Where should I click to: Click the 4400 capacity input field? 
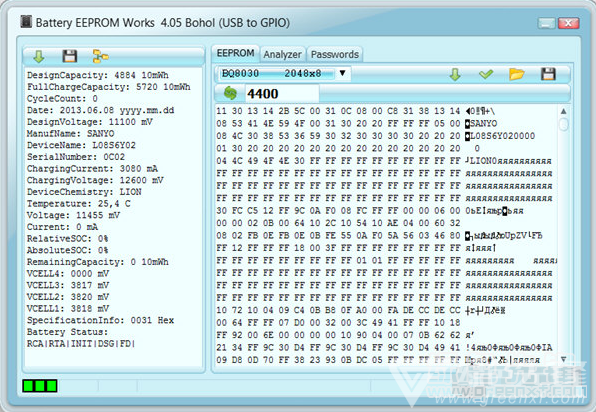pyautogui.click(x=282, y=93)
